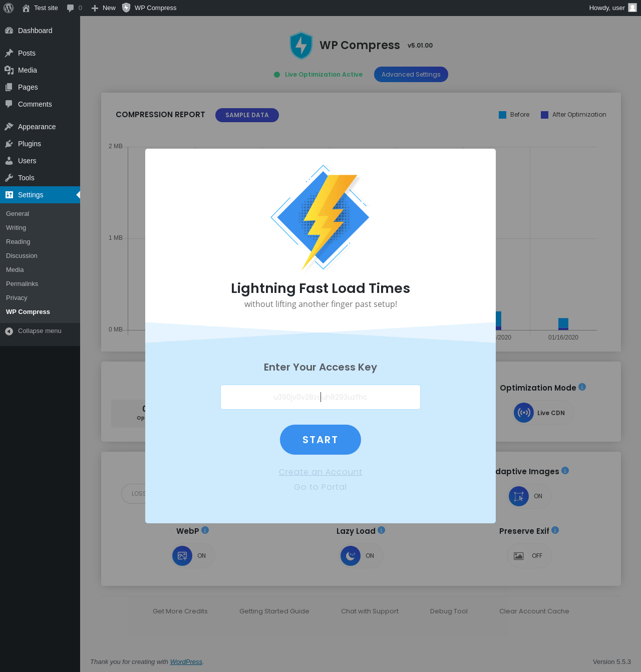This screenshot has width=641, height=672.
Task: Click info icon next to Adaptive Images
Action: click(x=565, y=471)
